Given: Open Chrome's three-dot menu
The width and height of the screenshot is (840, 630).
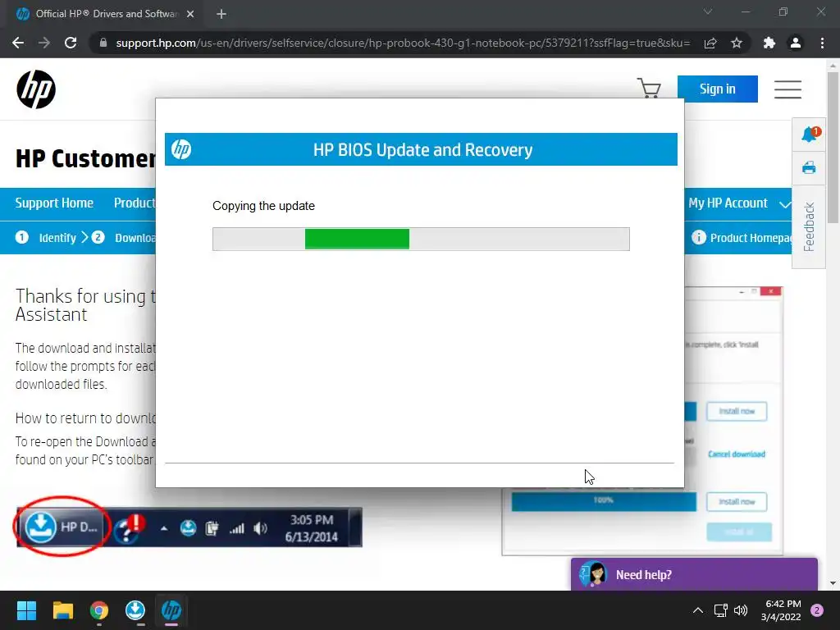Looking at the screenshot, I should pyautogui.click(x=822, y=43).
